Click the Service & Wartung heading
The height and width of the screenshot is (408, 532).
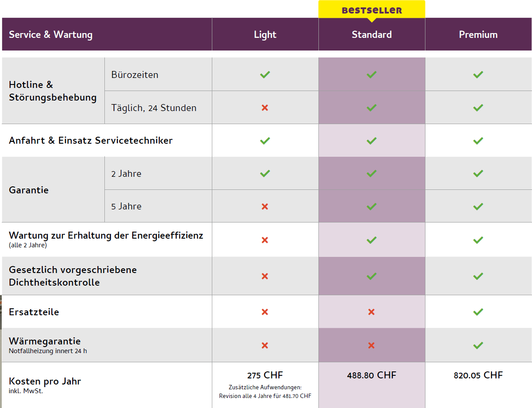point(50,34)
